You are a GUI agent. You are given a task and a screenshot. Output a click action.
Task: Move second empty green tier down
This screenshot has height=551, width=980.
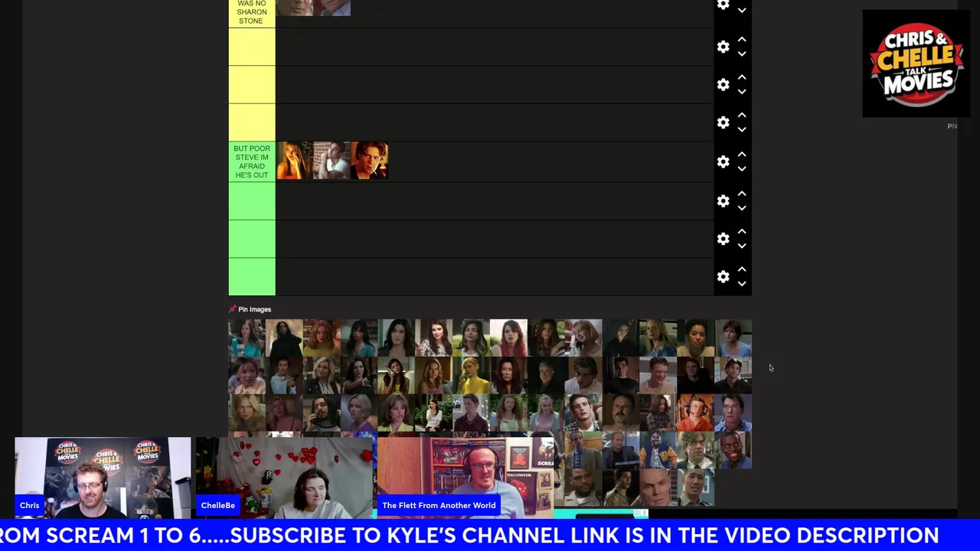pyautogui.click(x=742, y=246)
